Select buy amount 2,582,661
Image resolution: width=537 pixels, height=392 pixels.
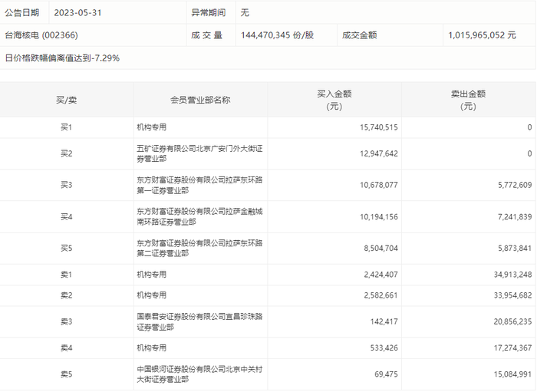click(381, 295)
